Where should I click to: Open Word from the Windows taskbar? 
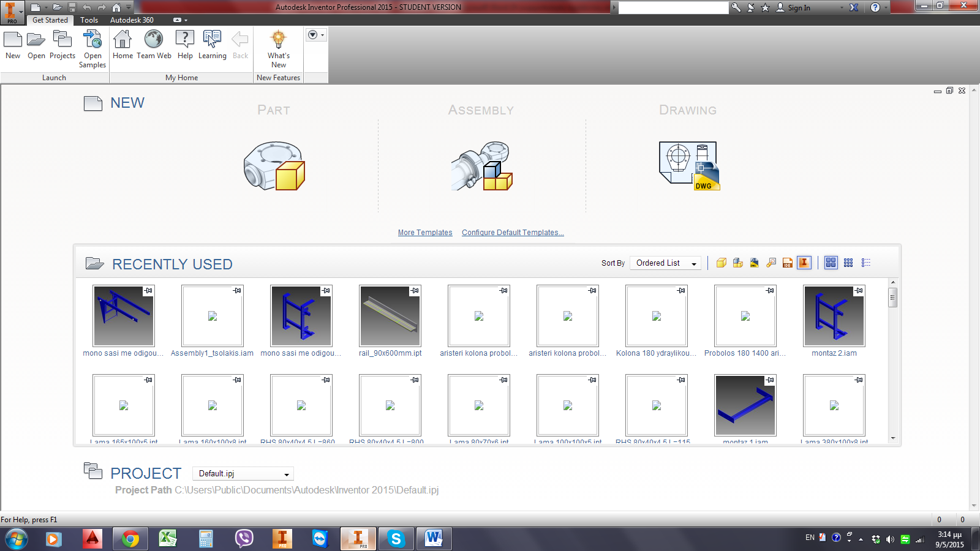click(x=434, y=539)
